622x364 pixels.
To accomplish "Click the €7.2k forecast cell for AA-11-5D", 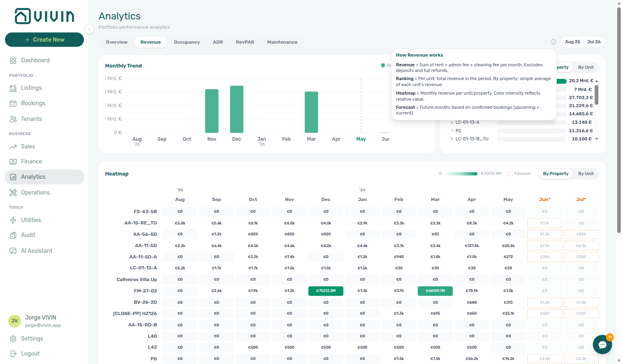I will tap(545, 245).
